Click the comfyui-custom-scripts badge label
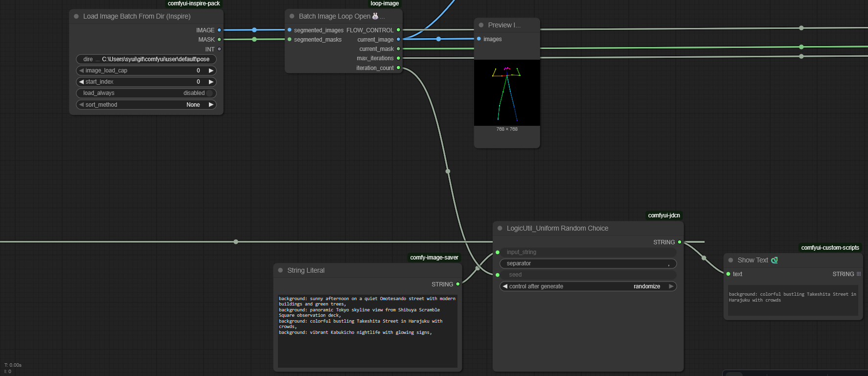The width and height of the screenshot is (868, 376). pos(830,248)
